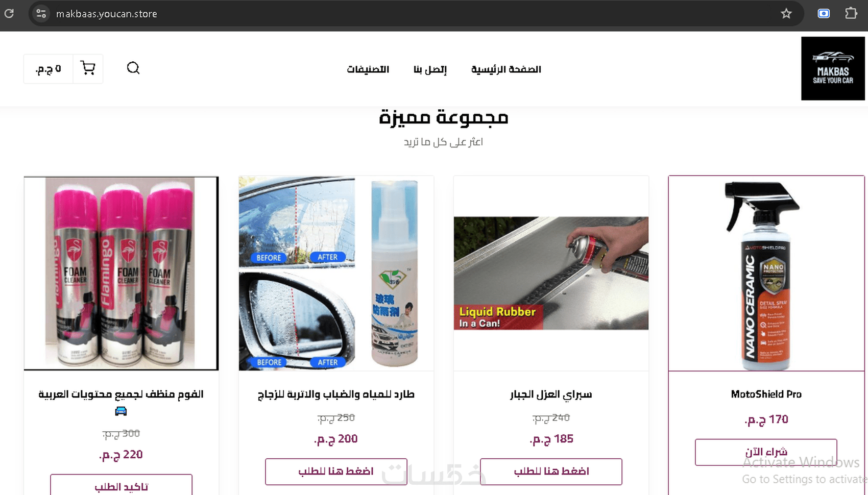Open the browser extensions puzzle icon

851,13
